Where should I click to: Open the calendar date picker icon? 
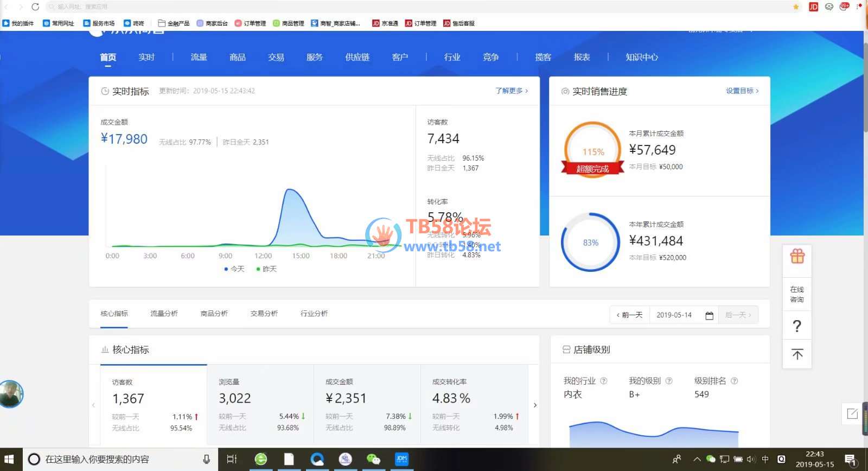709,315
